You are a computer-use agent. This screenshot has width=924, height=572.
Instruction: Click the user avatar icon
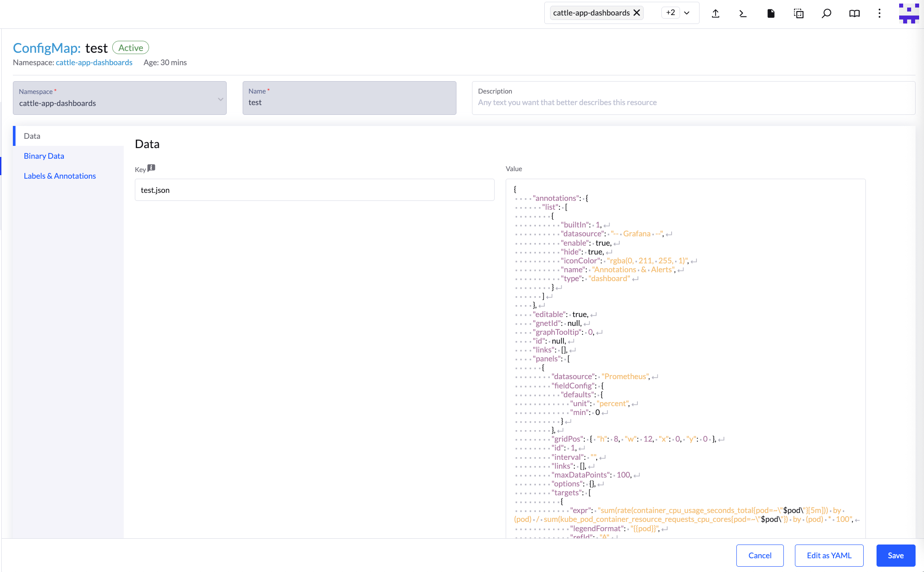click(908, 13)
